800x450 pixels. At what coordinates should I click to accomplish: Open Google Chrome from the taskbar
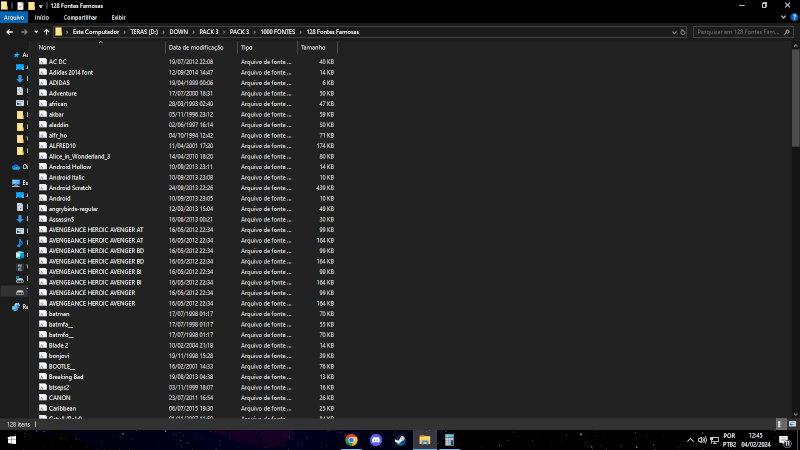[x=352, y=439]
